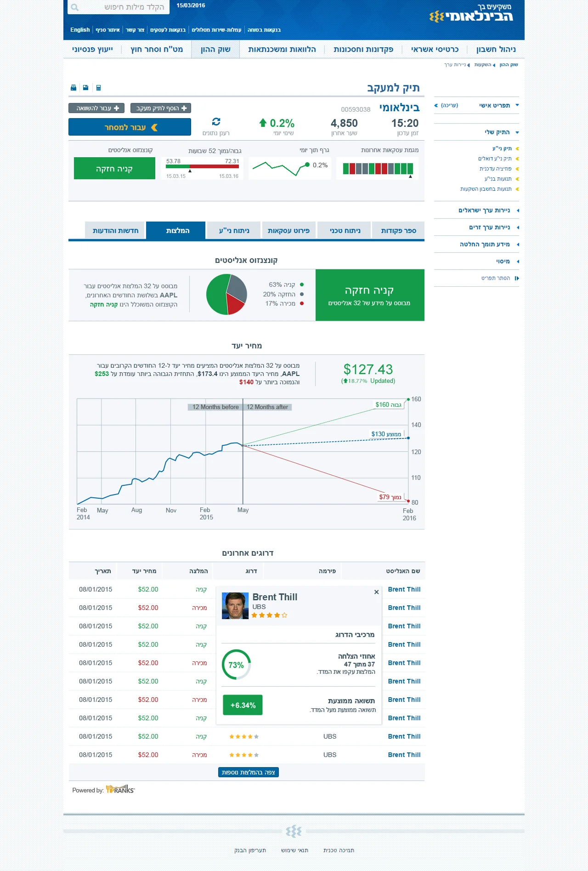Open the bank tariff footer link
The image size is (588, 871).
point(250,850)
